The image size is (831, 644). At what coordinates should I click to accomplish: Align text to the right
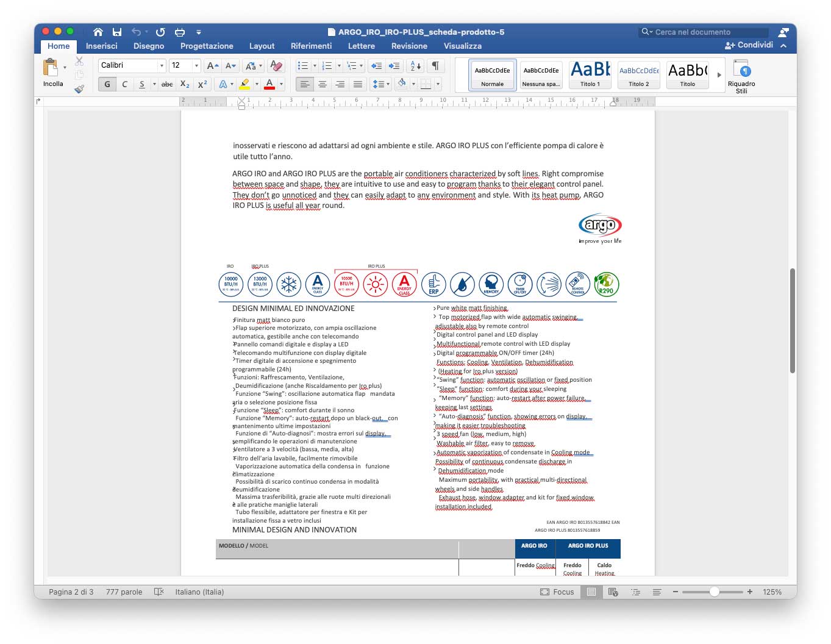[340, 84]
